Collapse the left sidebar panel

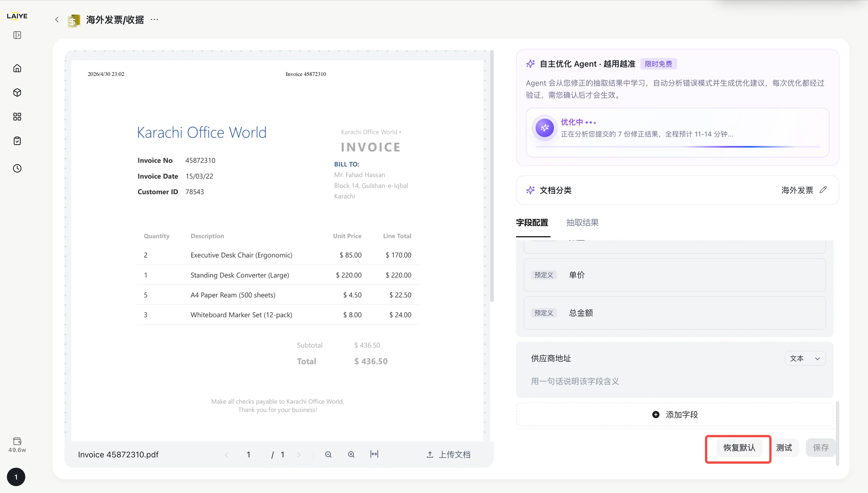[17, 35]
